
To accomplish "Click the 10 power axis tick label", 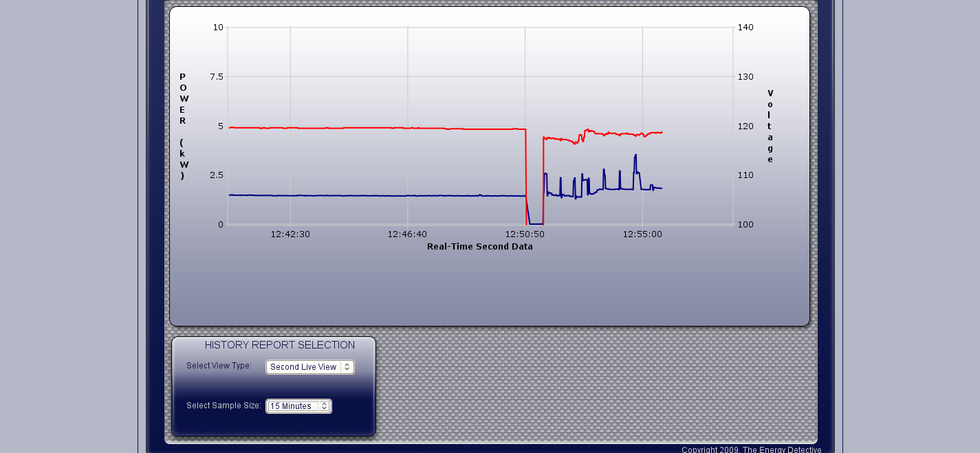I will point(219,27).
